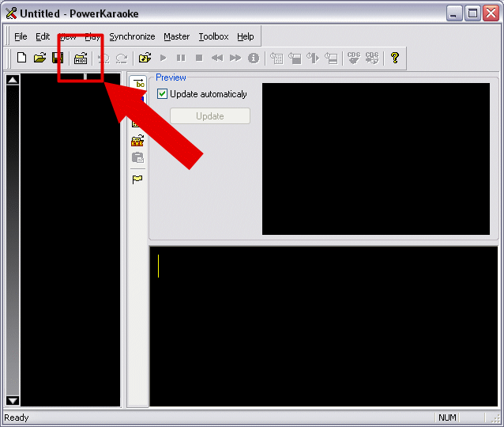Start playback with the Play button
This screenshot has width=504, height=427.
coord(163,58)
